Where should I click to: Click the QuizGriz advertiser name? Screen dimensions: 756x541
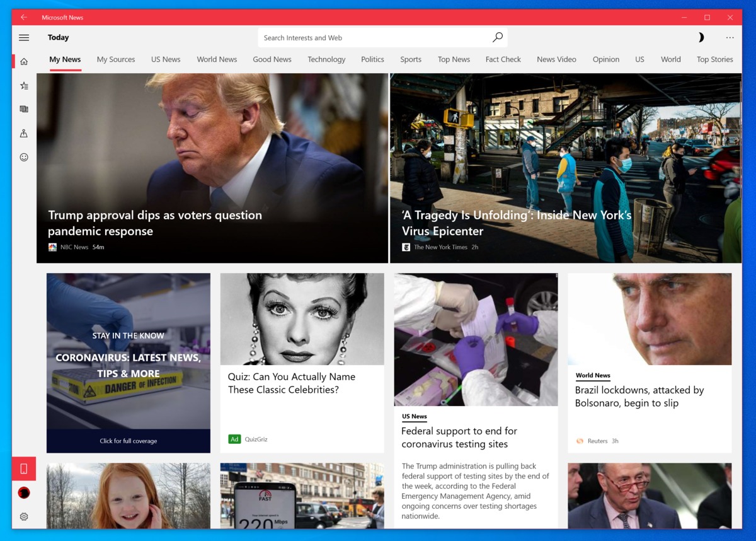(256, 439)
